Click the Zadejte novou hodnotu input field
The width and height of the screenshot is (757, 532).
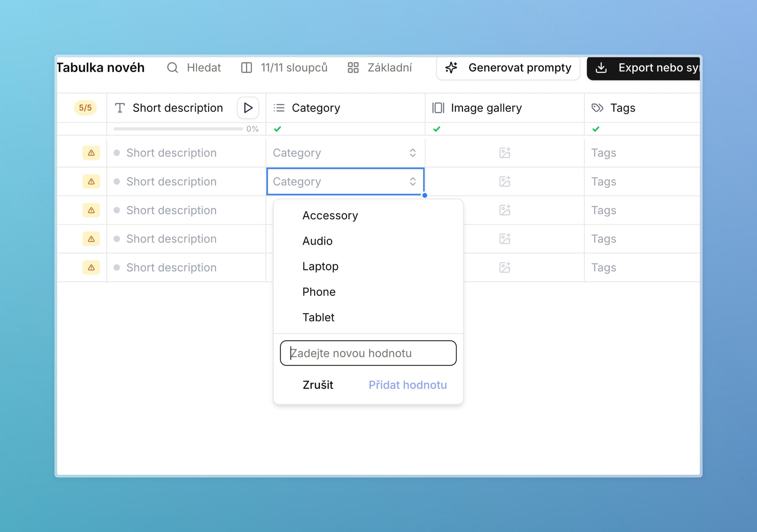368,353
